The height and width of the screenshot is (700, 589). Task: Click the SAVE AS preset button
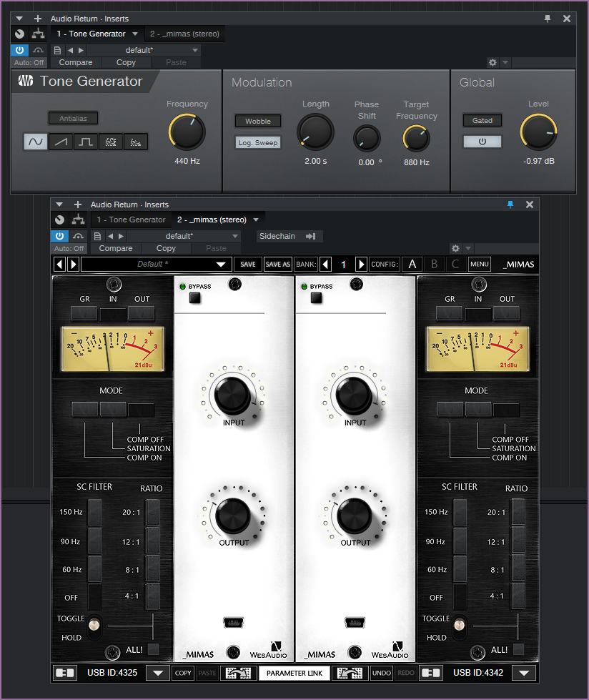tap(278, 265)
